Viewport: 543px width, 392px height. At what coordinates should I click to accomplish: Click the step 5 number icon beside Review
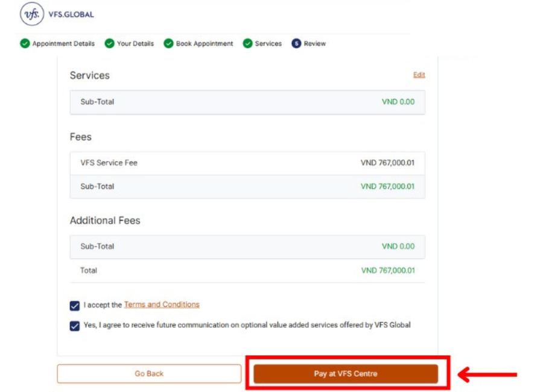click(296, 43)
